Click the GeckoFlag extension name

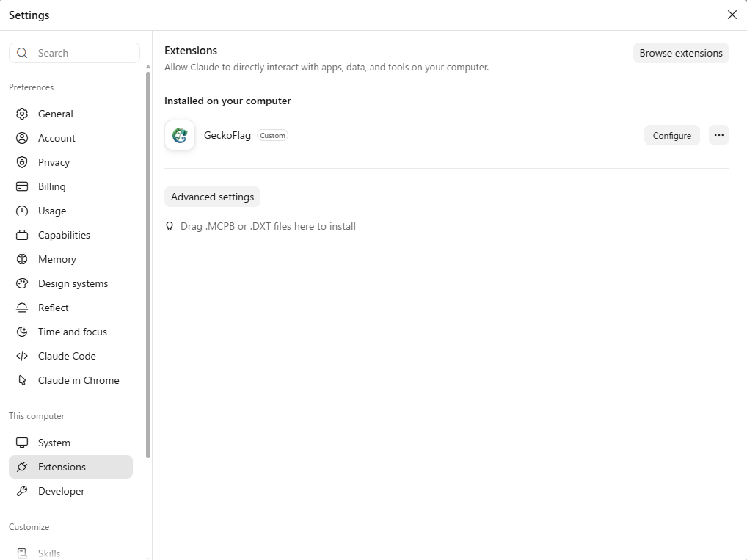(x=227, y=135)
